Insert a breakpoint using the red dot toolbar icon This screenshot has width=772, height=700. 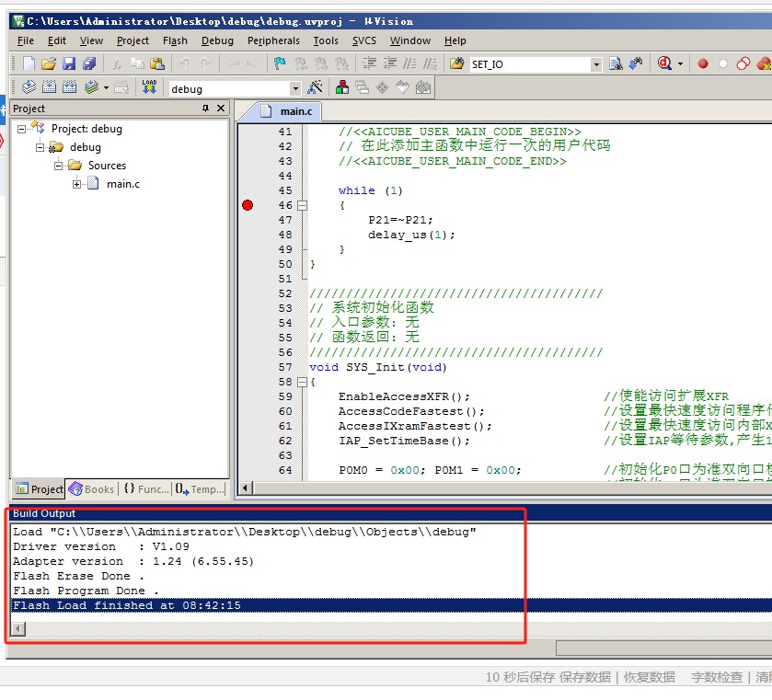pyautogui.click(x=703, y=63)
